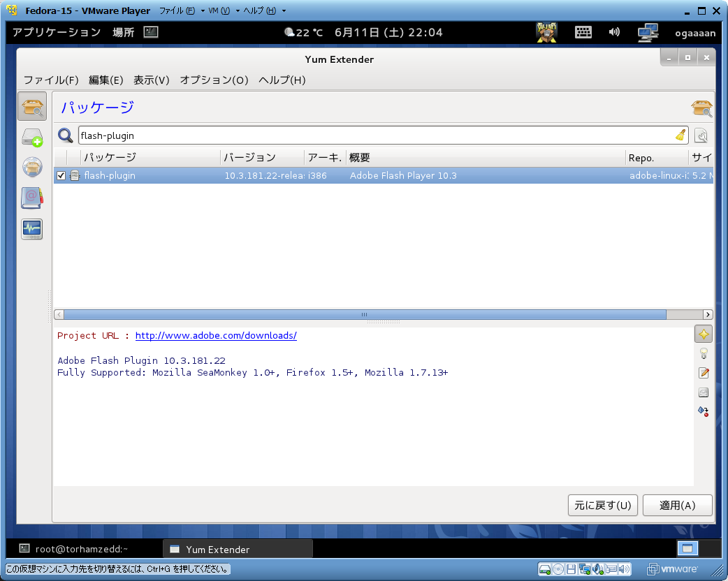The width and height of the screenshot is (728, 581).
Task: Click horizontal scrollbar of package list
Action: pos(365,315)
